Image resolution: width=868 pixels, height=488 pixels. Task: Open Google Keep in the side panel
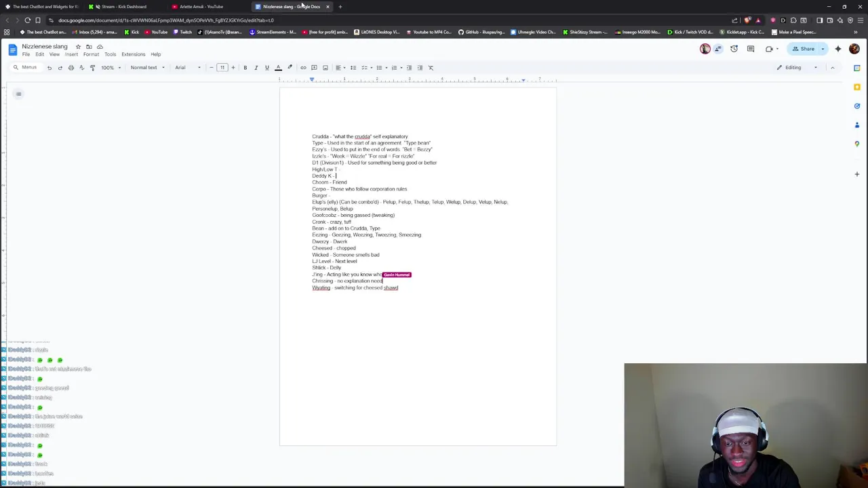(857, 87)
